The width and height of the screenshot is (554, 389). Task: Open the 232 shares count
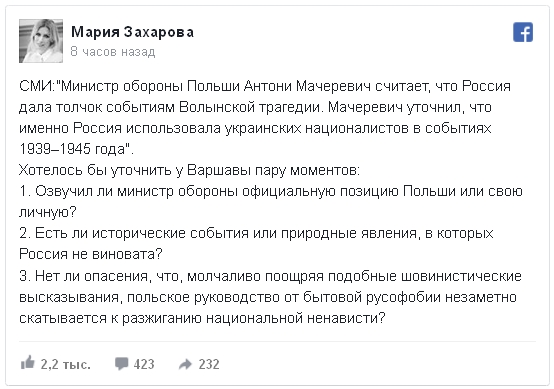point(209,364)
